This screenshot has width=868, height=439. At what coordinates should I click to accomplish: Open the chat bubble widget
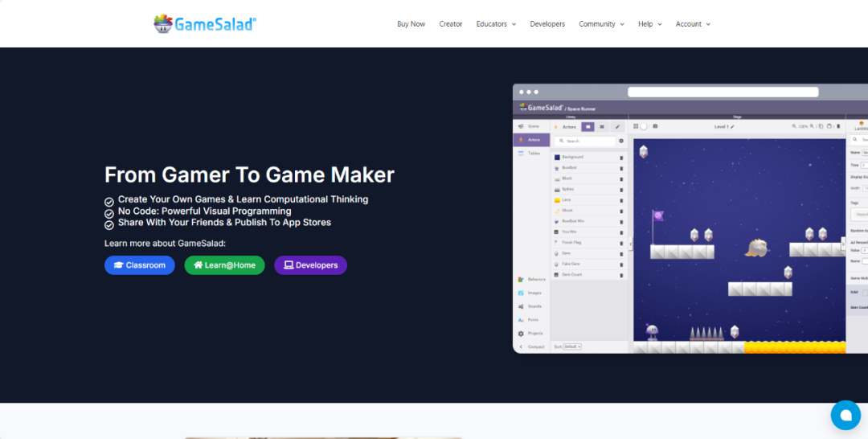pyautogui.click(x=845, y=415)
